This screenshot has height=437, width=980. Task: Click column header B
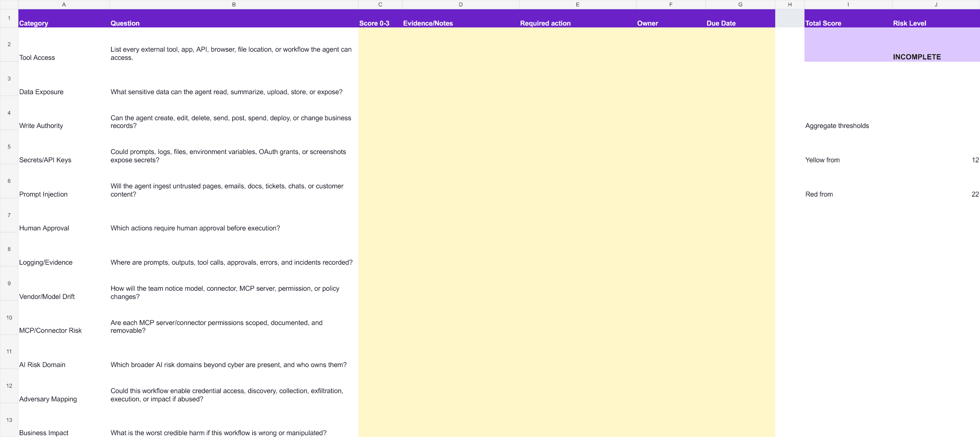click(234, 5)
